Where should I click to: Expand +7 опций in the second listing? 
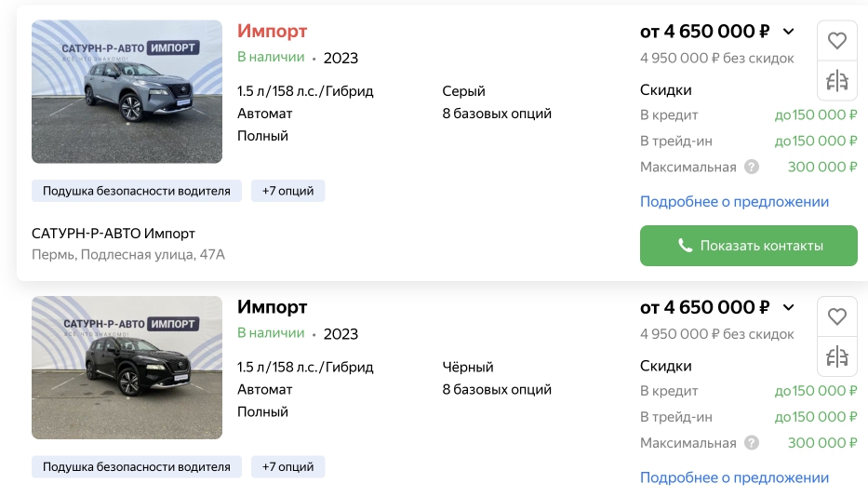coord(287,466)
